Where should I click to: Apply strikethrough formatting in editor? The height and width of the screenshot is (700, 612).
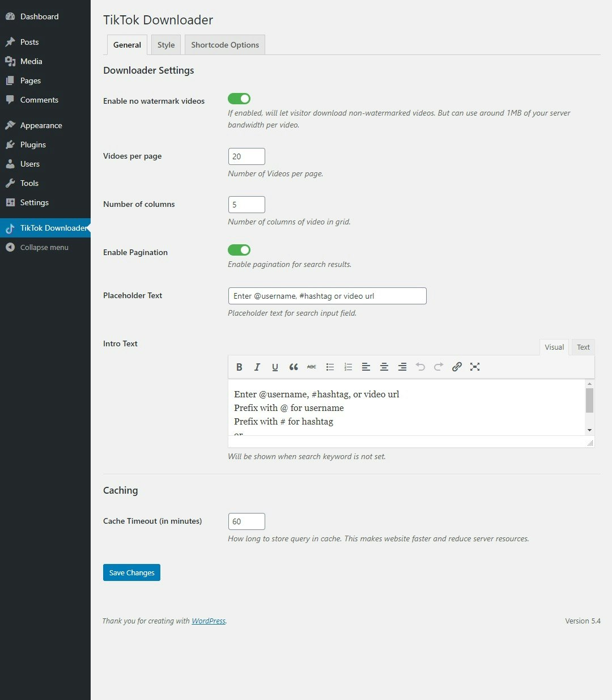312,367
